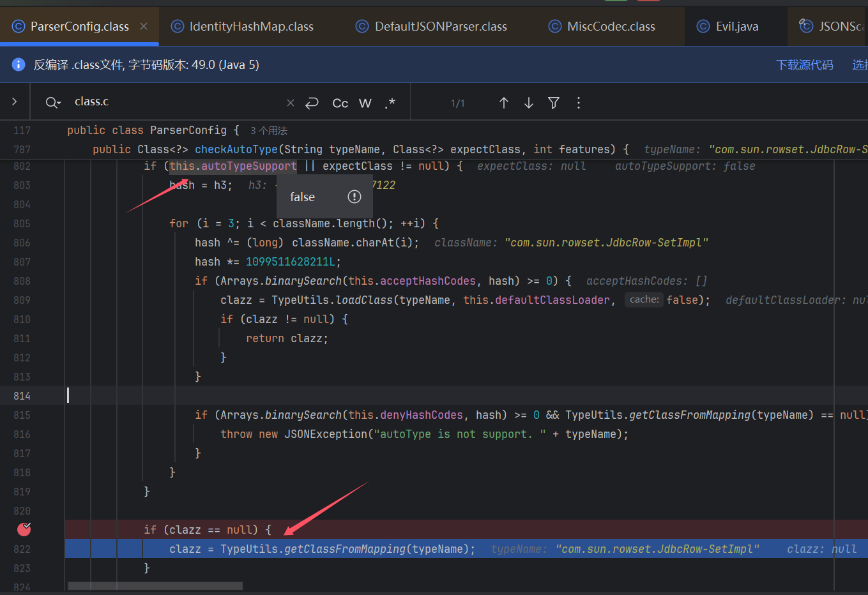Click the ParserConfig class name on line 117

188,130
